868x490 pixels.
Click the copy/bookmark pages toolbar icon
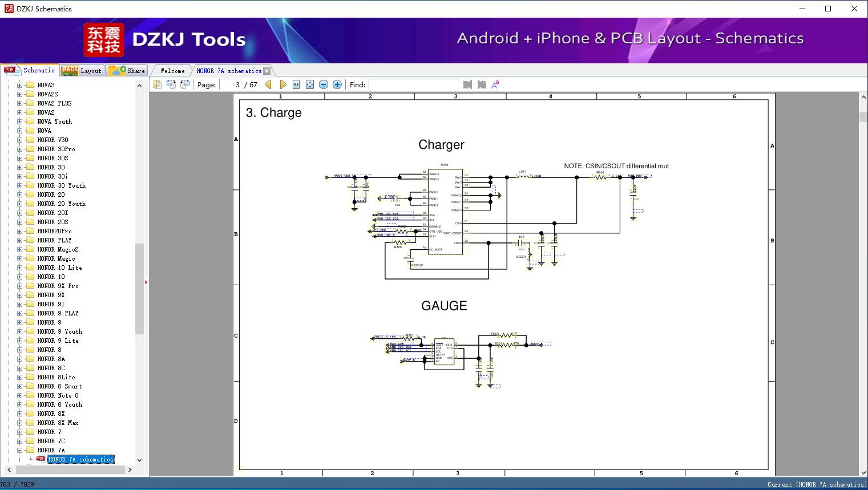coord(158,84)
